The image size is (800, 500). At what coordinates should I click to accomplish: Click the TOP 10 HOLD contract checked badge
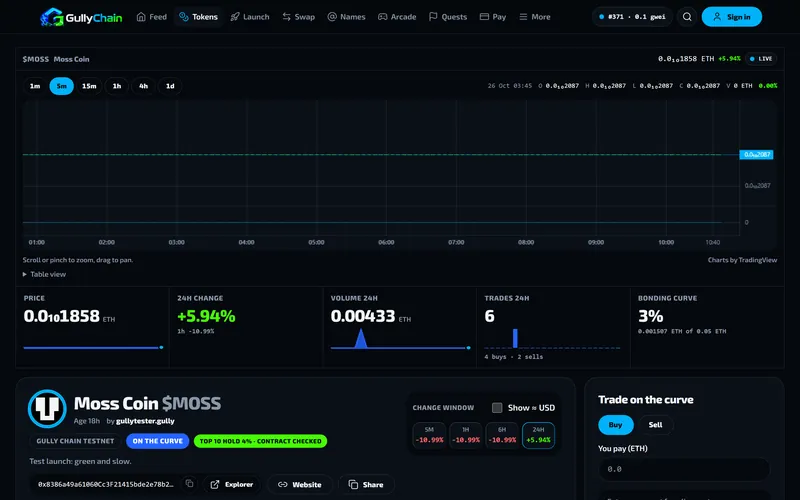pos(260,441)
